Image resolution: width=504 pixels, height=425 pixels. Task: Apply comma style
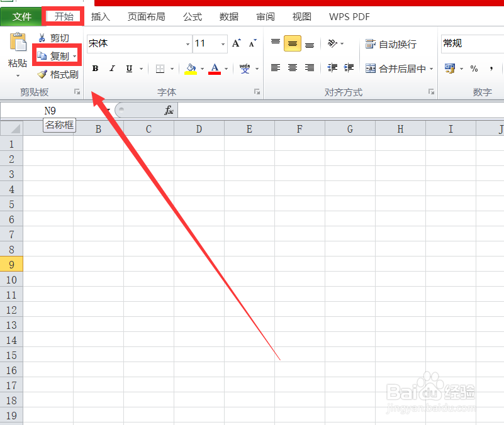pos(491,69)
